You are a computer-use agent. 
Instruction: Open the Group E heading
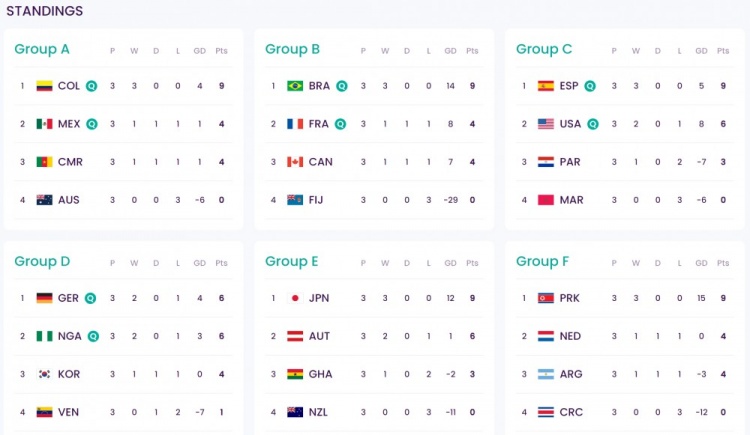tap(292, 261)
